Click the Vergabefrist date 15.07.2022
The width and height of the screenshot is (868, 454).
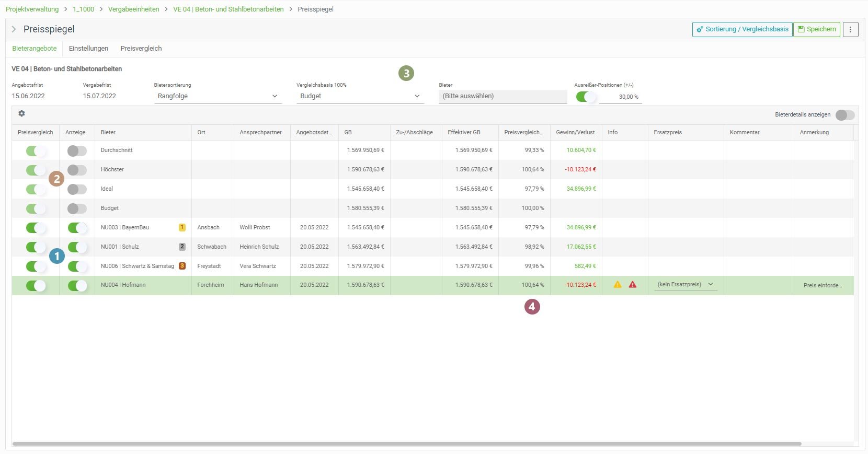[99, 96]
